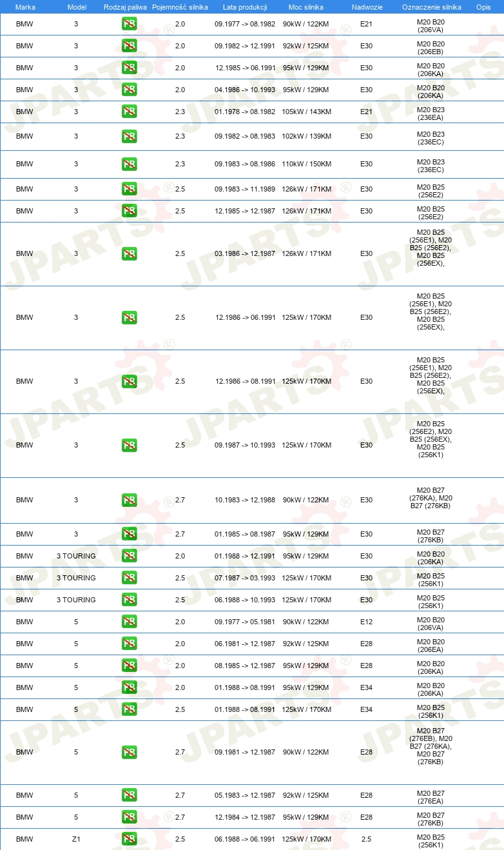Click the PB icon in the 10.1983 -> 12.1988 row
The image size is (504, 850).
tap(129, 500)
